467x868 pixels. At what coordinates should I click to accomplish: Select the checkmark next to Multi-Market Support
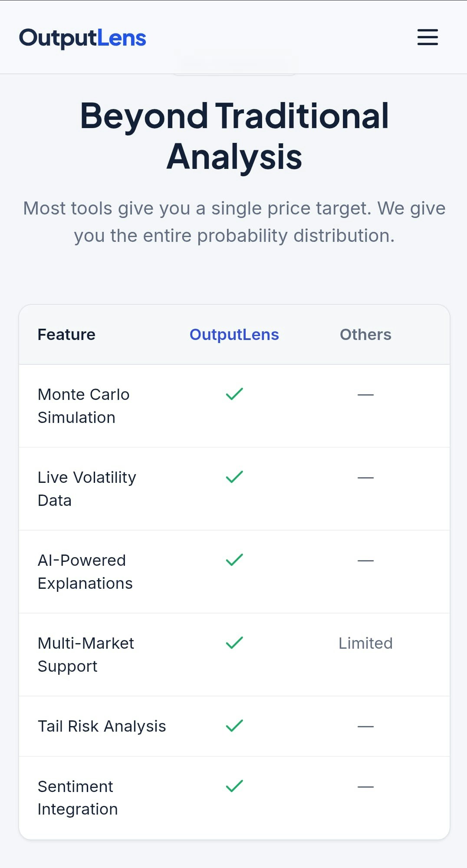234,642
